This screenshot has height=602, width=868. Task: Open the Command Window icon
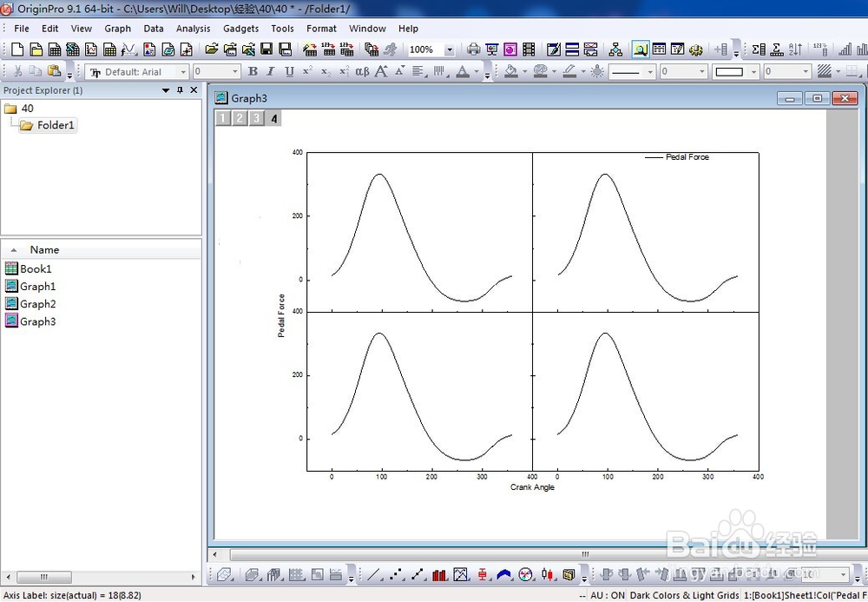pos(677,50)
